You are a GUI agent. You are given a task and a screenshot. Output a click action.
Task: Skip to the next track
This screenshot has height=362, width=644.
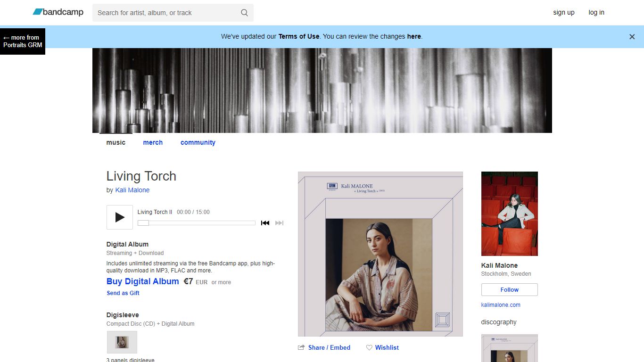(x=279, y=223)
